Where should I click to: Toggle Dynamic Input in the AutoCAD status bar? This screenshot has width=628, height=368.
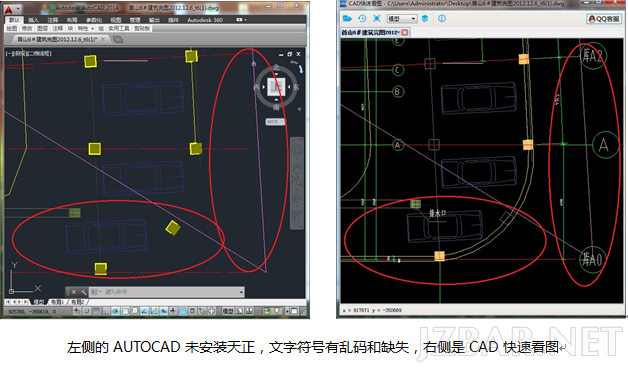164,311
